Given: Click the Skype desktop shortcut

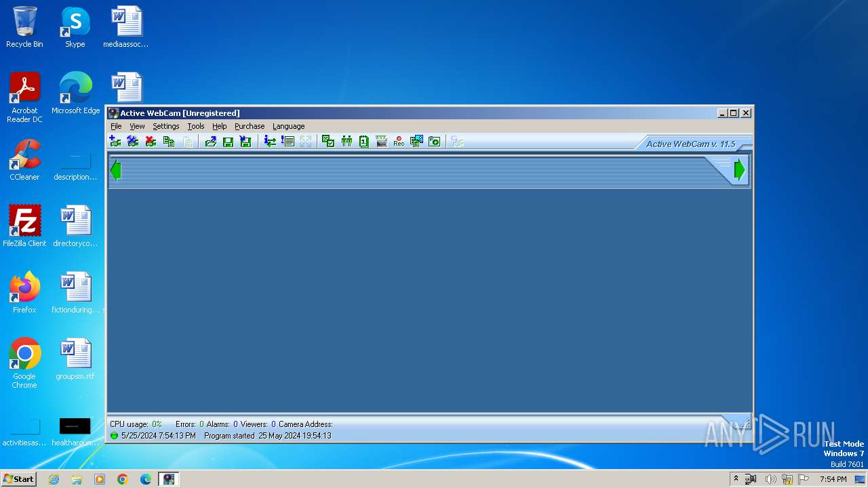Looking at the screenshot, I should coord(75,27).
